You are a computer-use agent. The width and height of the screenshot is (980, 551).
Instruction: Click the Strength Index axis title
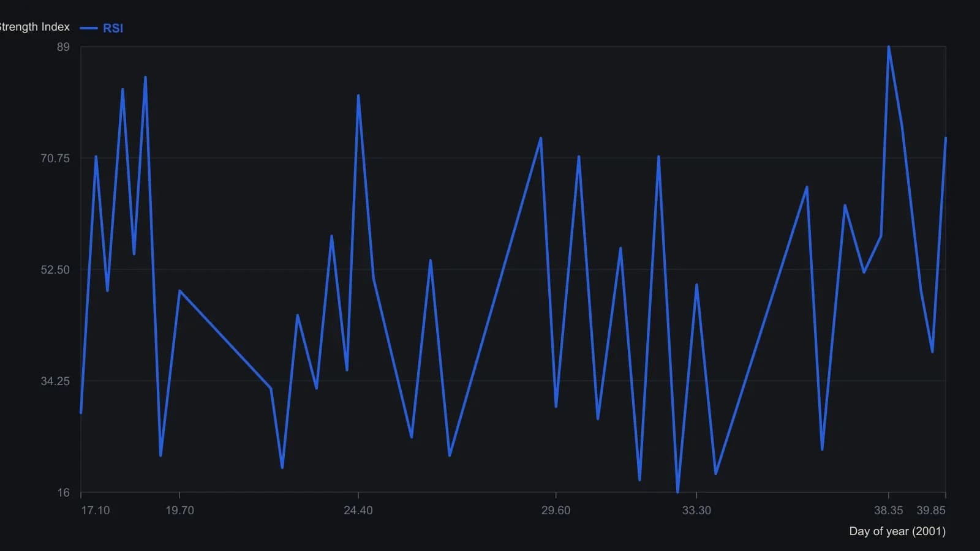tap(35, 27)
